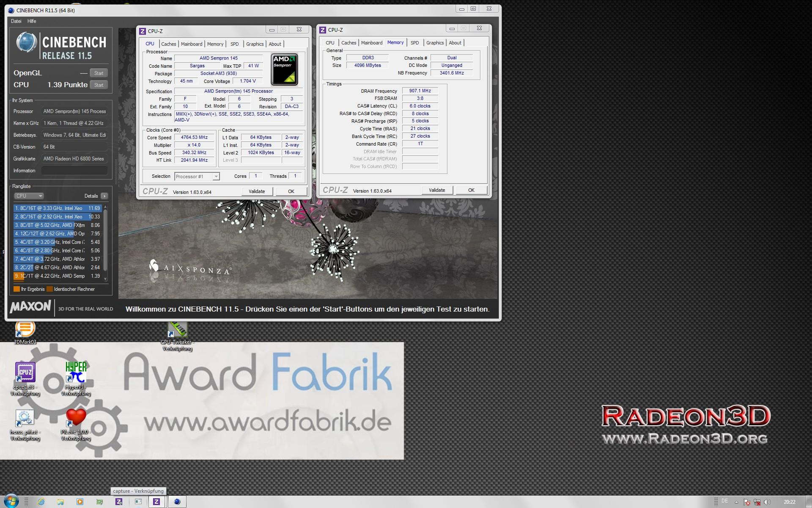This screenshot has height=508, width=812.
Task: Click the Windows Start orb
Action: [x=11, y=501]
